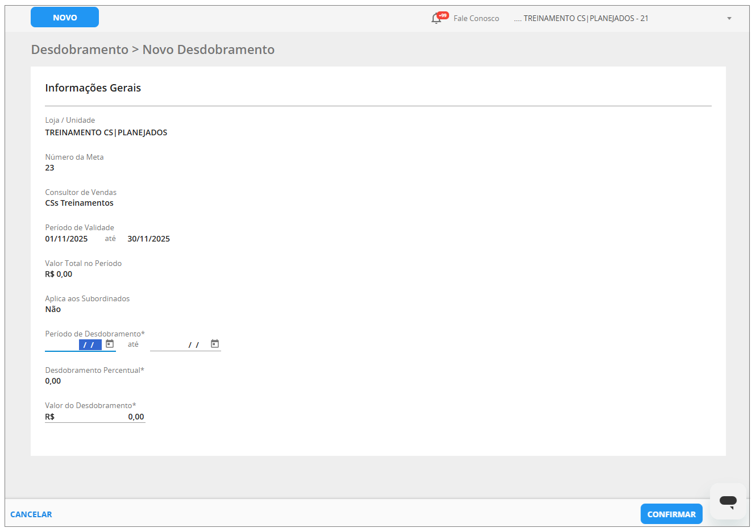756x532 pixels.
Task: Go back via the Desdobramento breadcrumb
Action: (x=80, y=49)
